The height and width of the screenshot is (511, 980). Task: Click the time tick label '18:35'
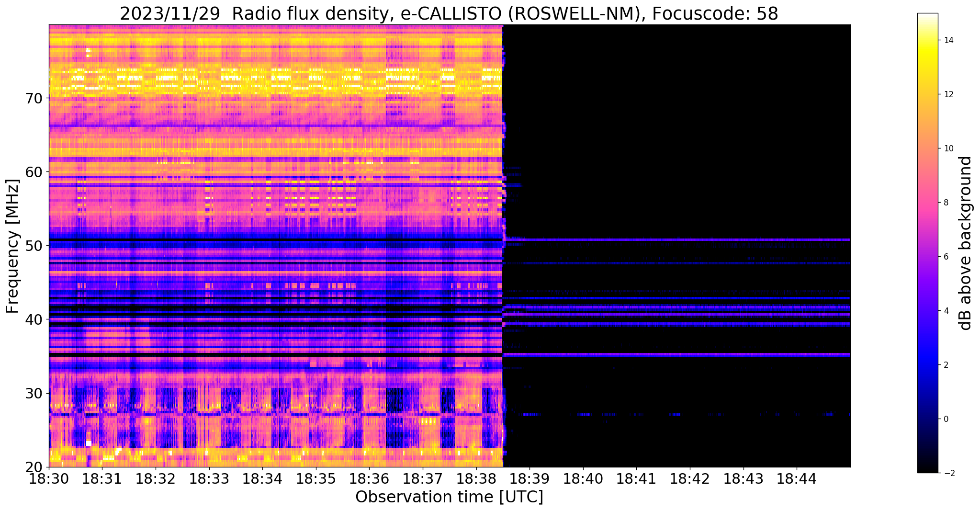click(316, 478)
